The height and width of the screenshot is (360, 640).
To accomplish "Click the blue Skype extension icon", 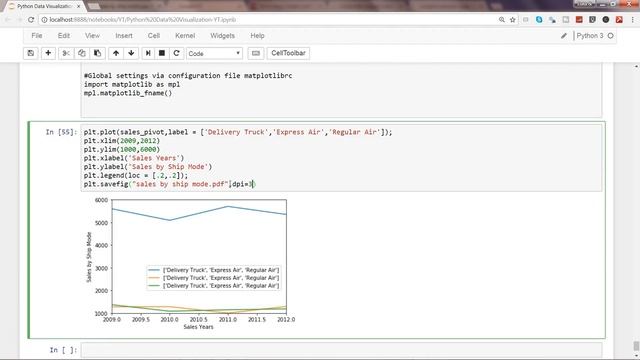I will click(539, 20).
